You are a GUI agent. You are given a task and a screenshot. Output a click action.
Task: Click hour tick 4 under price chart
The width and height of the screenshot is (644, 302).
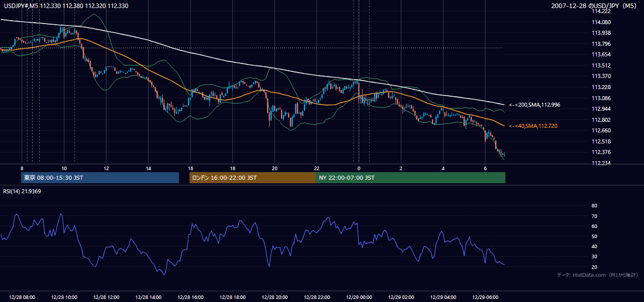(443, 168)
